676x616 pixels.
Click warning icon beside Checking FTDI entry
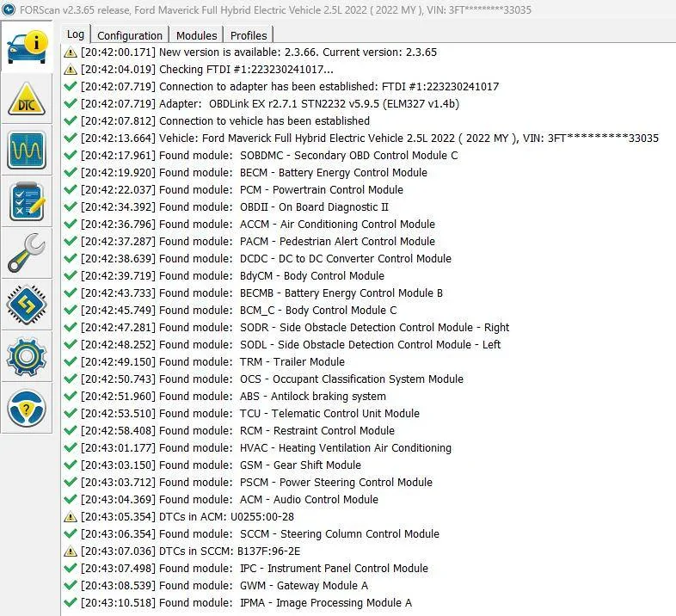(71, 70)
